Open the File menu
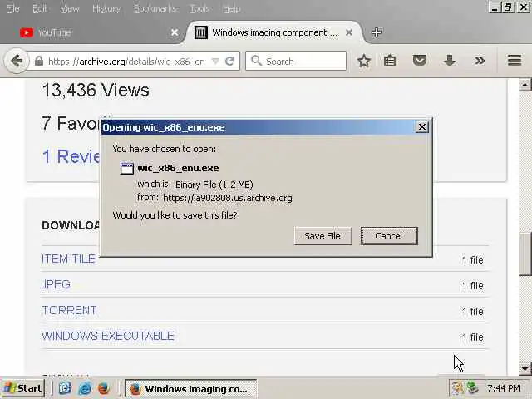 point(13,8)
